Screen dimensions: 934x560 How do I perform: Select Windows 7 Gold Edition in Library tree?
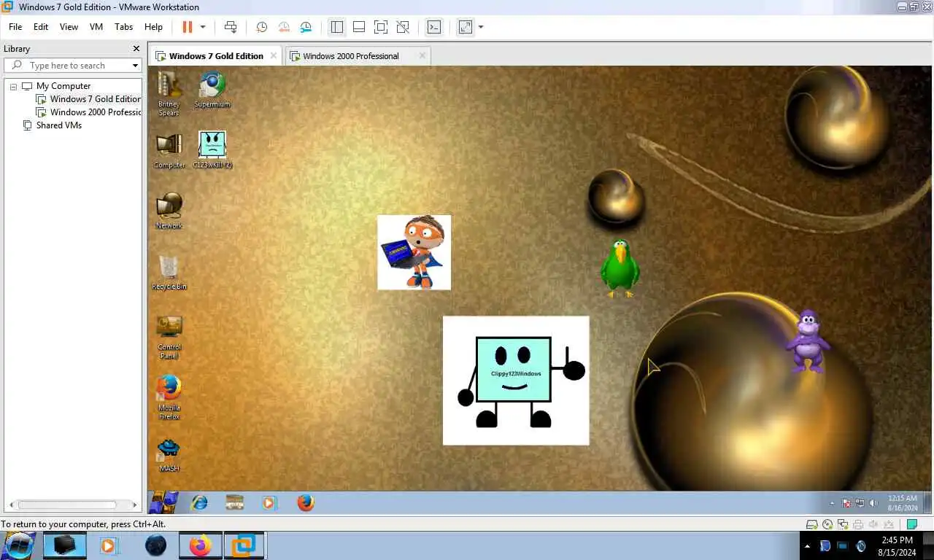89,99
